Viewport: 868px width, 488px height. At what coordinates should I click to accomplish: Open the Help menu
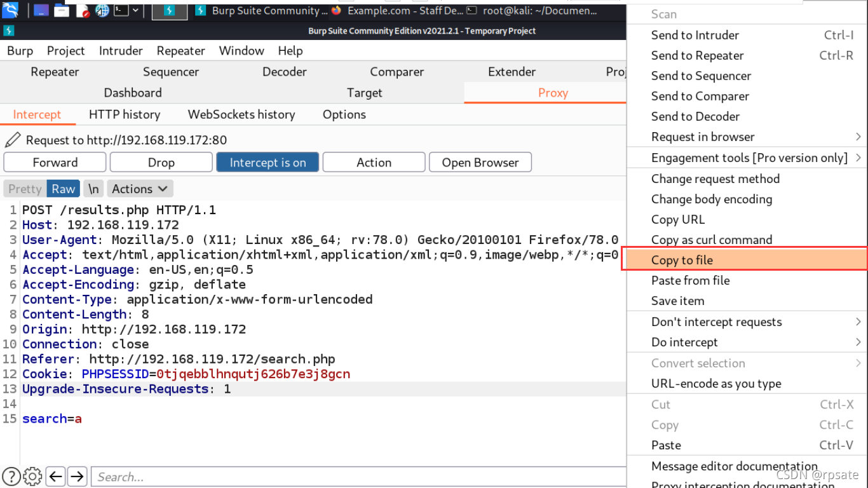pos(290,51)
